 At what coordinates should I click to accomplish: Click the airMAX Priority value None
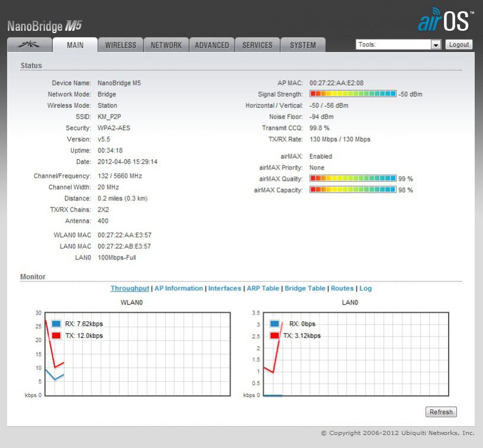coord(317,168)
